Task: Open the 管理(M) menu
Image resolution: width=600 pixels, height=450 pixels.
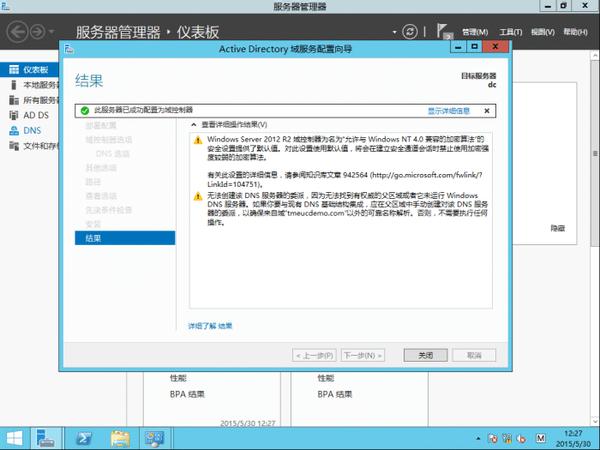Action: (475, 32)
